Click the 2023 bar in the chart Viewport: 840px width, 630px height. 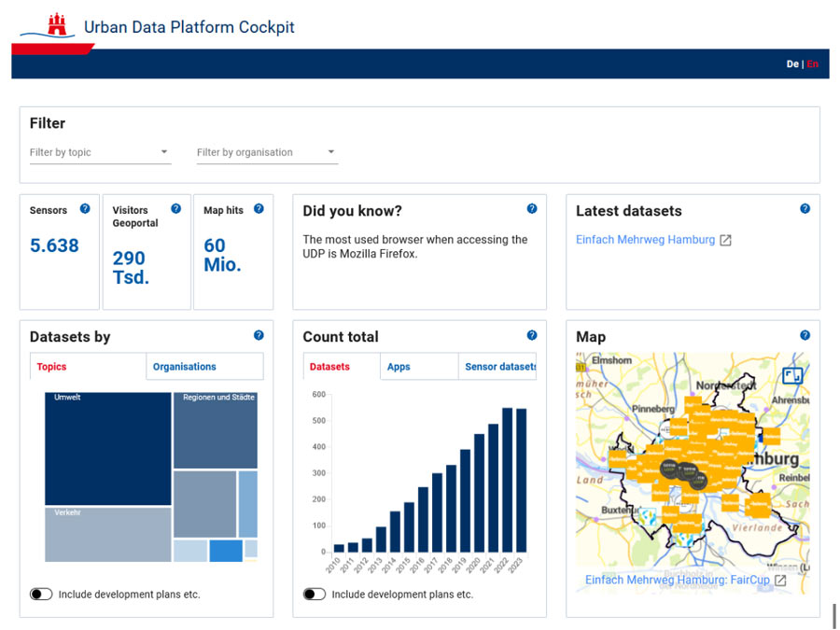click(521, 481)
